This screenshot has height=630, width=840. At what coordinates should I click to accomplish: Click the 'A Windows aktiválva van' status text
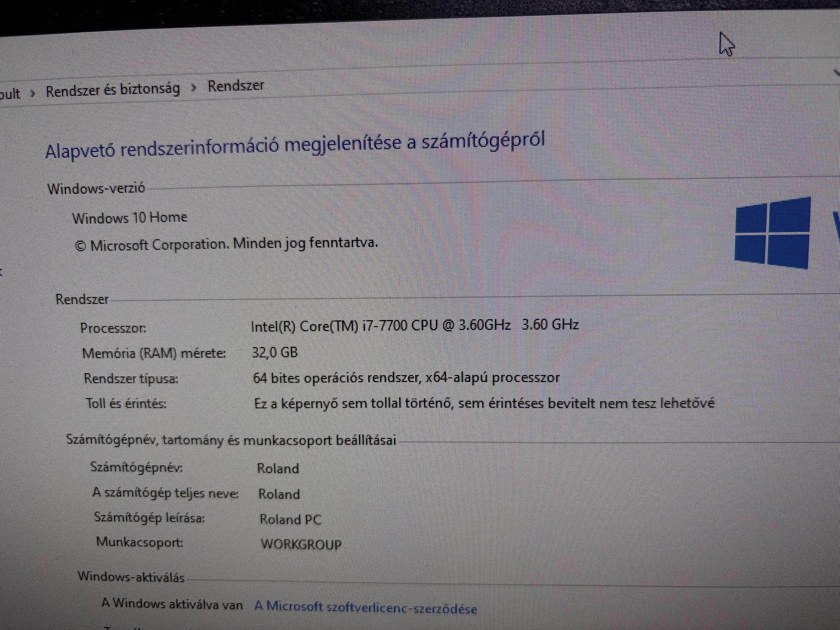coord(172,604)
